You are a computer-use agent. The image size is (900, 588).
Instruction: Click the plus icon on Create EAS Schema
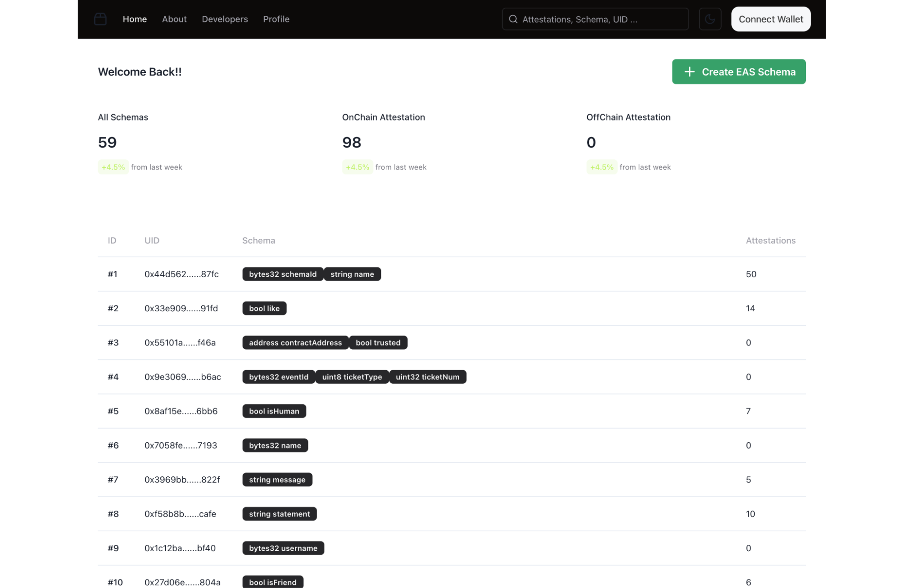click(689, 71)
